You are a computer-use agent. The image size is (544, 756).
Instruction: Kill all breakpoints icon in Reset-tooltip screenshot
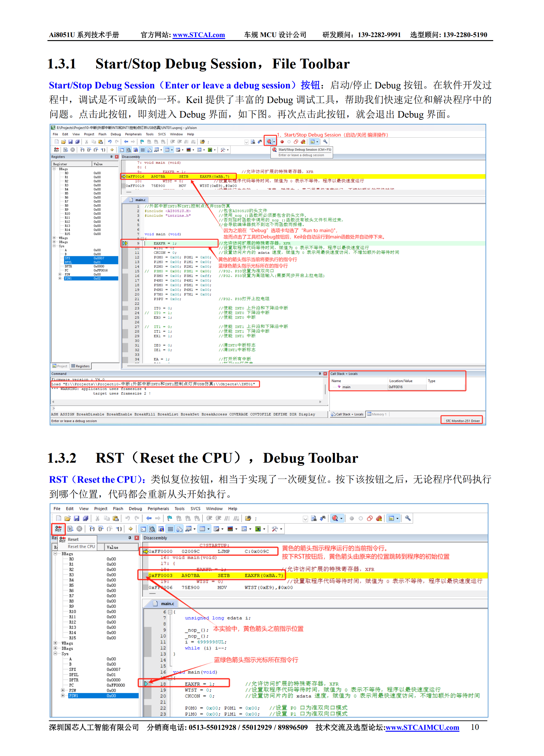379,518
